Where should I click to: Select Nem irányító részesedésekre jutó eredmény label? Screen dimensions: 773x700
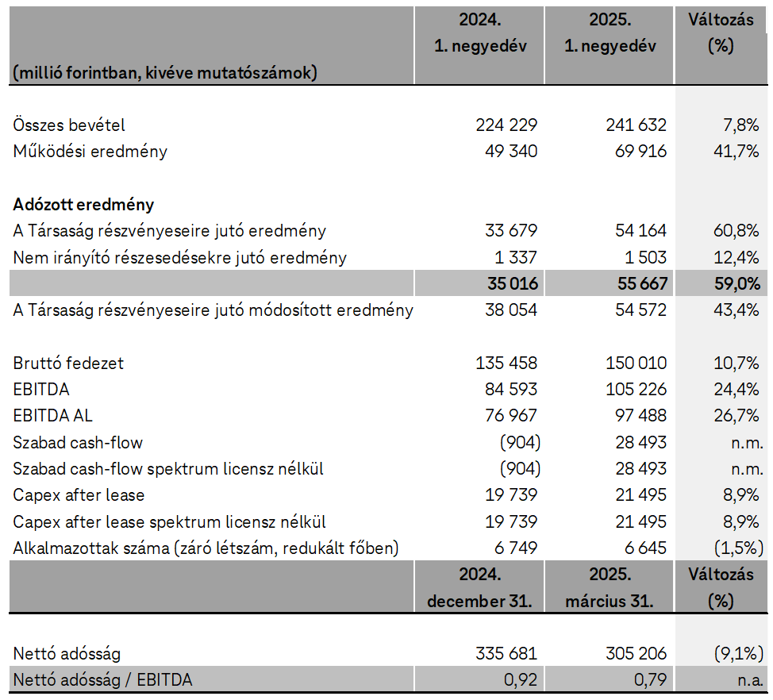tap(179, 257)
